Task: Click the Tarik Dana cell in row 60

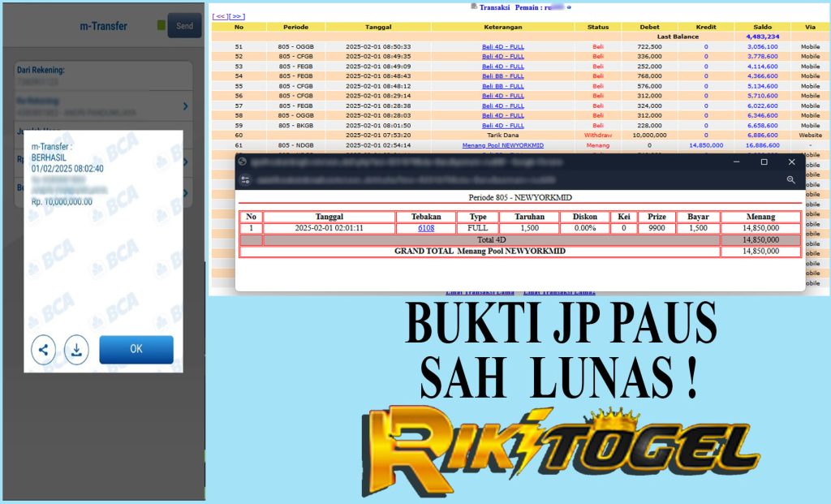Action: click(x=503, y=136)
